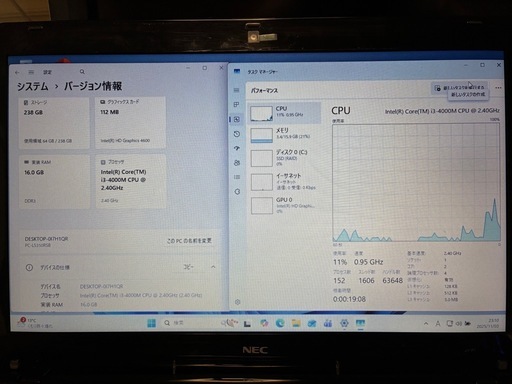The image size is (512, 384).
Task: Open the グラフィックス カード 112 MB card
Action: pyautogui.click(x=130, y=122)
